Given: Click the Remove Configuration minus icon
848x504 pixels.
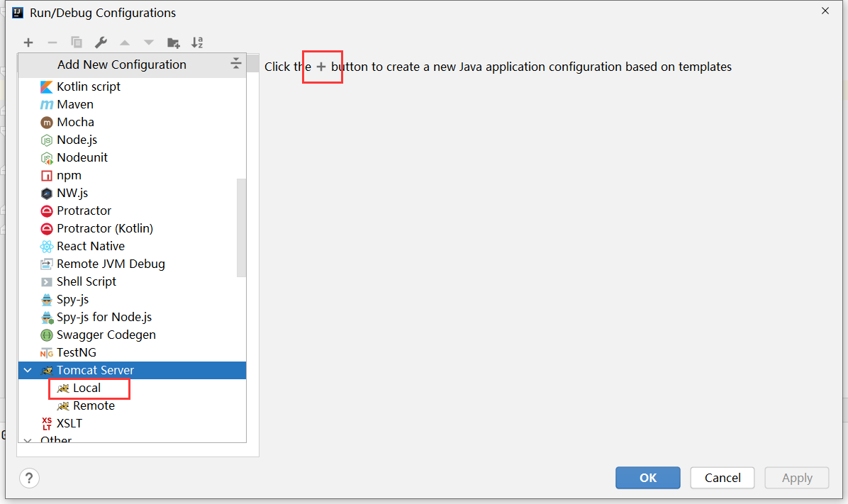Looking at the screenshot, I should point(52,43).
